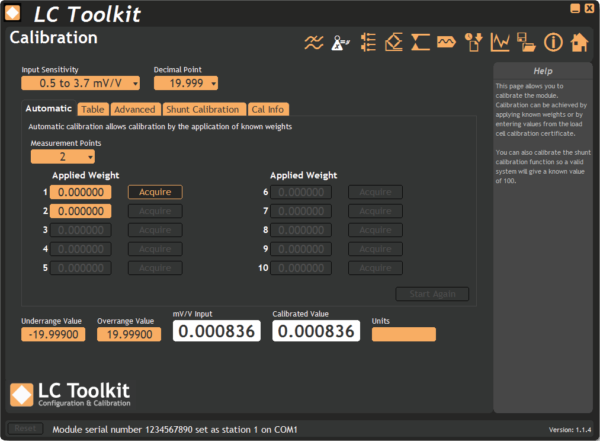600x441 pixels.
Task: Click applied weight 3 value field
Action: [81, 230]
